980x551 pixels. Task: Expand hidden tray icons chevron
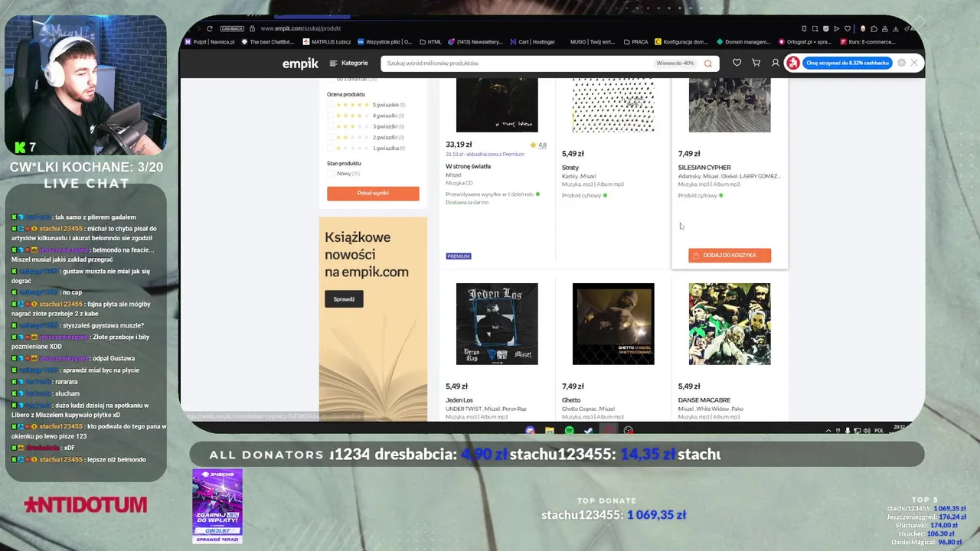point(828,430)
